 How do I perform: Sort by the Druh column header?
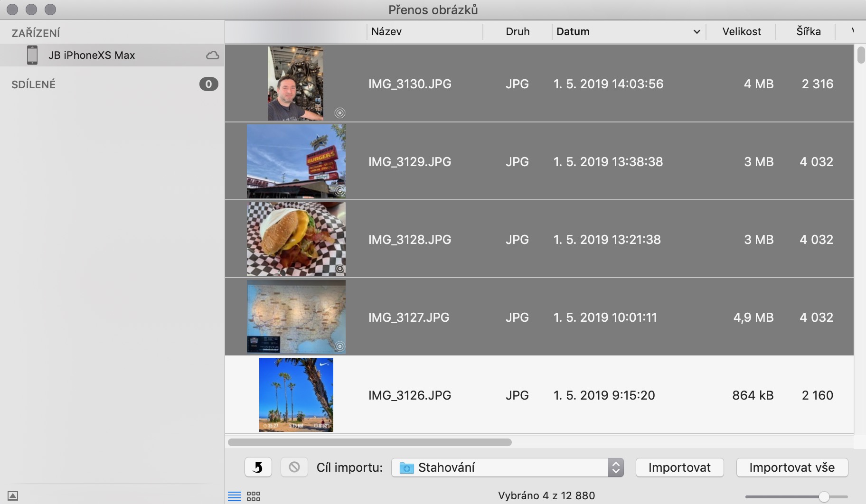pos(517,32)
